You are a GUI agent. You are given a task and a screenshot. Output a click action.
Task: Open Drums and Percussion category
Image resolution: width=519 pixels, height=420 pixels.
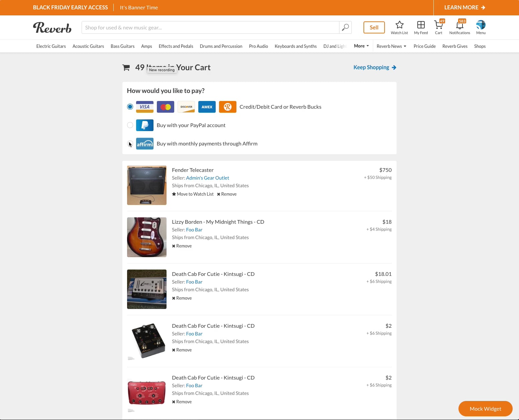(221, 46)
